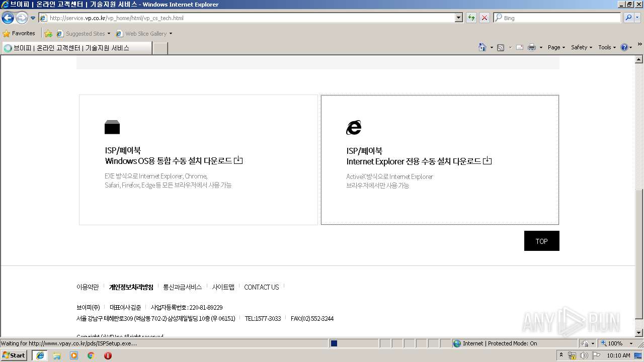The width and height of the screenshot is (644, 362).
Task: Click the 대표이사:김준 text
Action: (125, 307)
